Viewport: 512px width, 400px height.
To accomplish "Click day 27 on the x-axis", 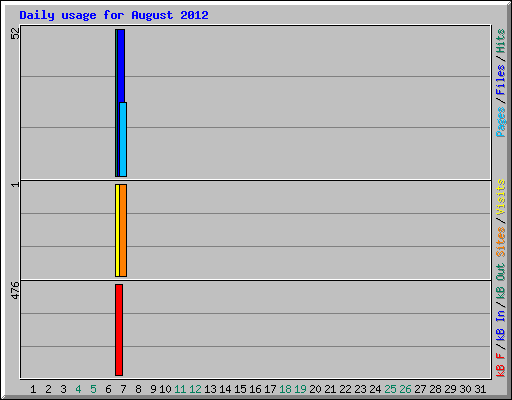I will tap(420, 389).
